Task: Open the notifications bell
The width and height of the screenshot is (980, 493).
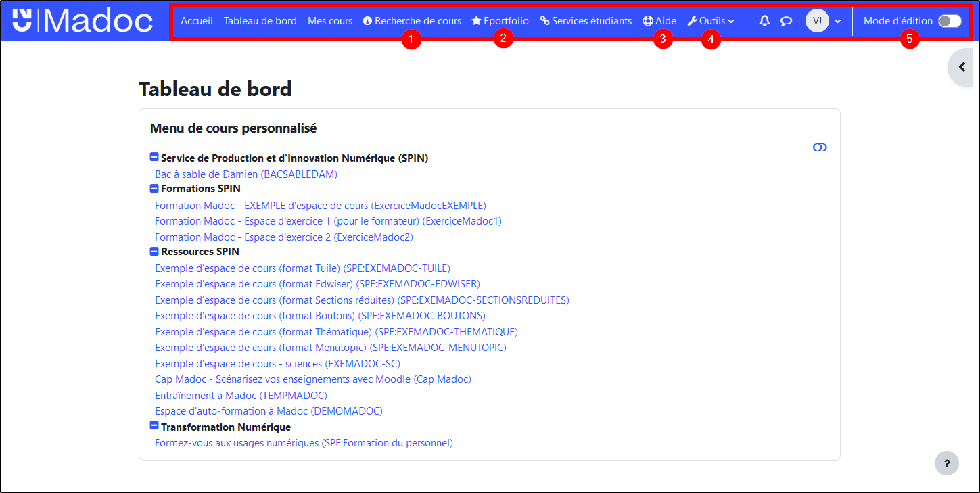Action: point(764,21)
